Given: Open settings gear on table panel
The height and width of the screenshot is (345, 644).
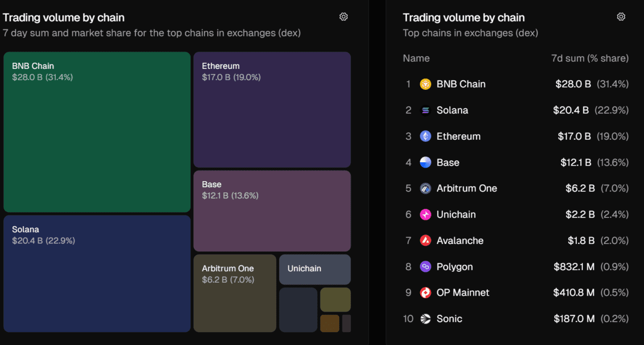Looking at the screenshot, I should 621,17.
